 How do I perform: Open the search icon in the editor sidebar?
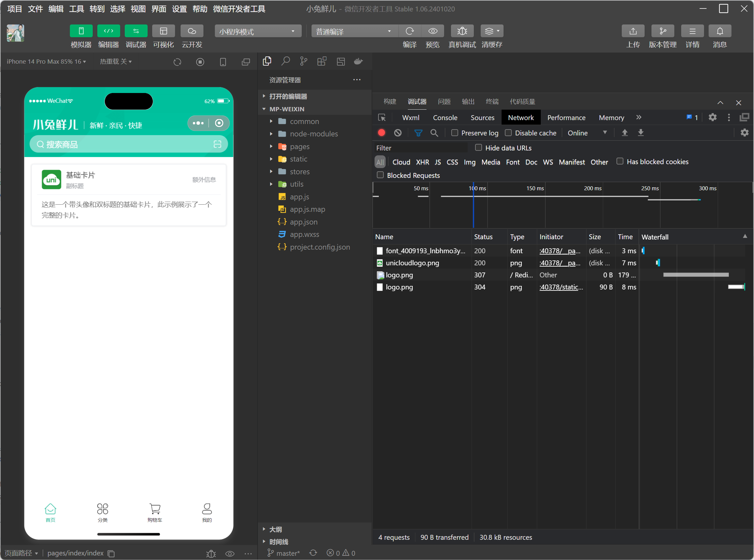pyautogui.click(x=286, y=61)
